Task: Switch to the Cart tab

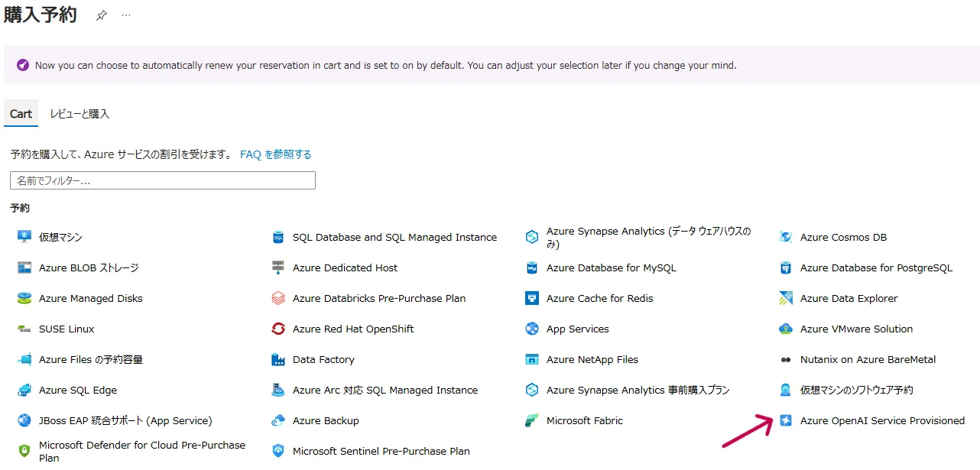Action: tap(21, 114)
